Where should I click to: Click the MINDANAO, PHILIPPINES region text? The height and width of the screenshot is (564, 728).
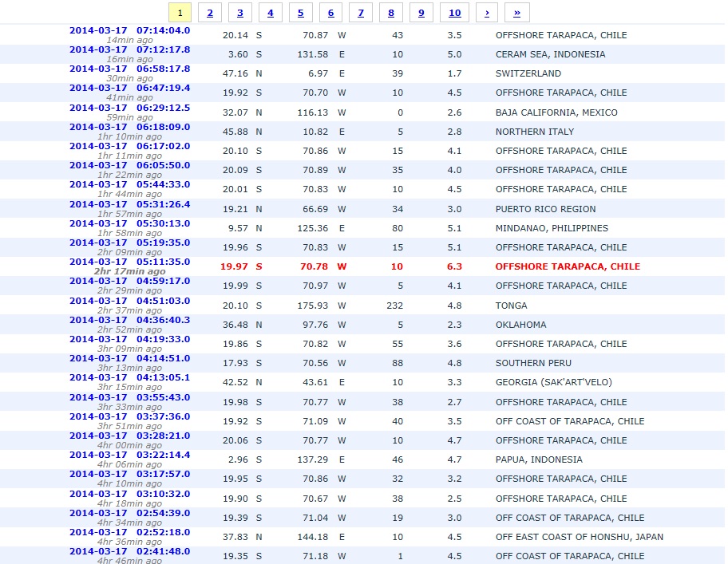[x=552, y=228]
